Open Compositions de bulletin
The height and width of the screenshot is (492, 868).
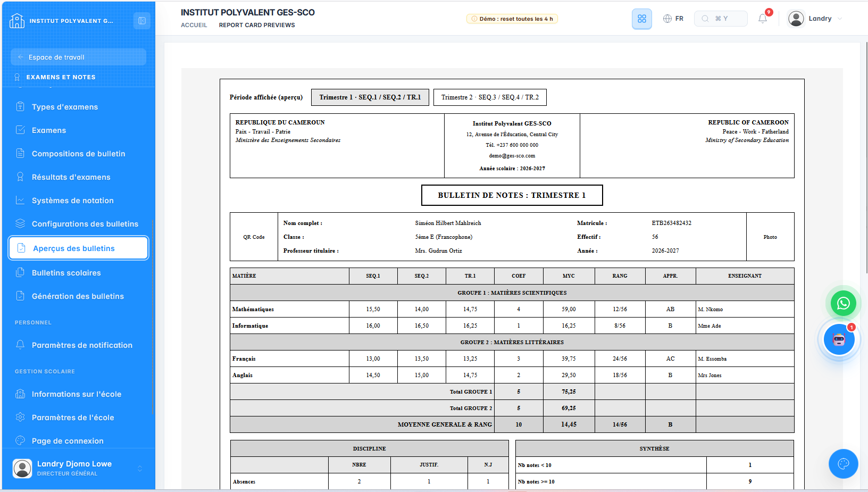78,153
